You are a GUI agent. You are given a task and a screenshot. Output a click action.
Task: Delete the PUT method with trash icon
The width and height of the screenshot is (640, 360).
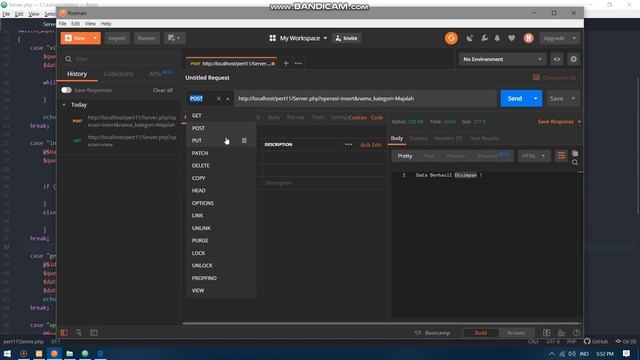pos(244,140)
